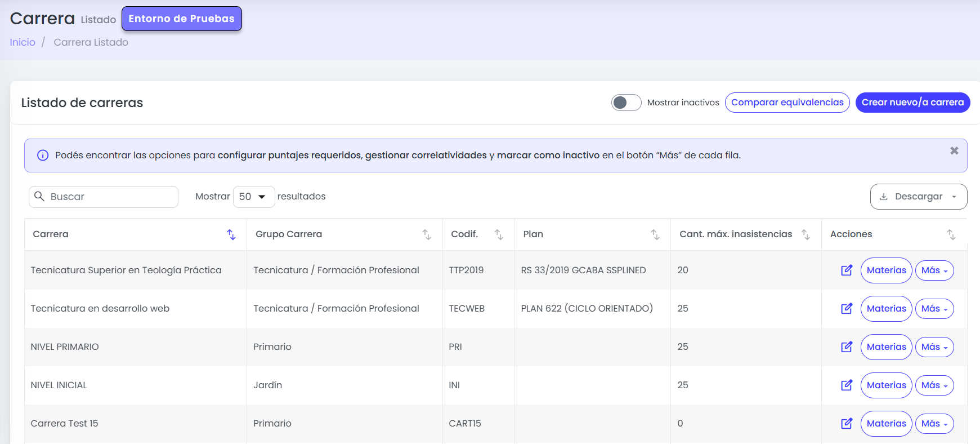Expand Más menu for Carrera Test 15
The image size is (980, 444).
tap(934, 424)
